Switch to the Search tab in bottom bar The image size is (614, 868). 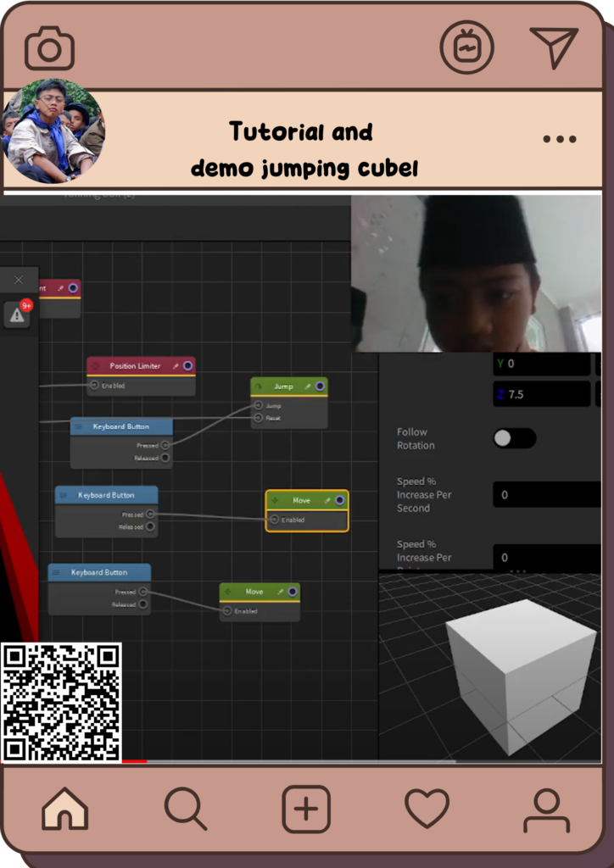pyautogui.click(x=185, y=809)
